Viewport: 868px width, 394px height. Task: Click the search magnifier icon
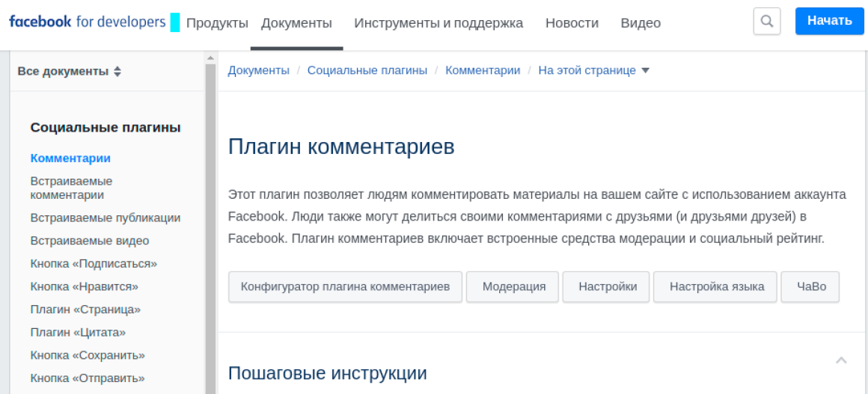coord(767,22)
